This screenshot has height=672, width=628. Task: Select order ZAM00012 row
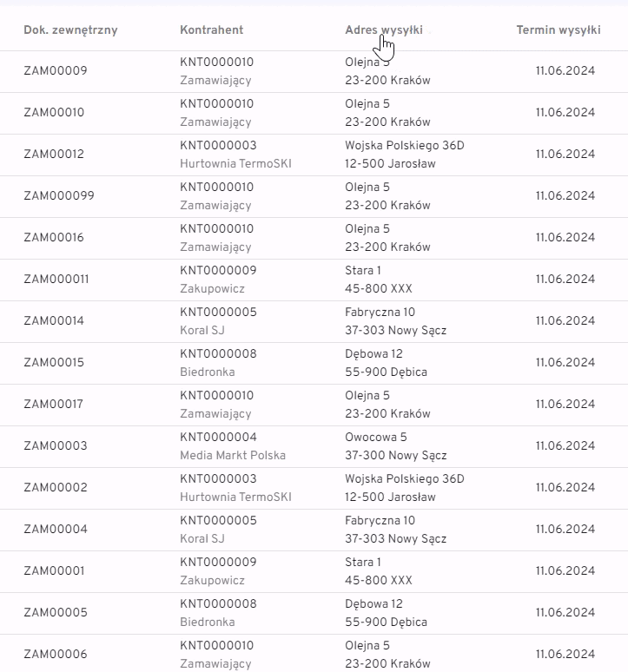[x=54, y=155]
